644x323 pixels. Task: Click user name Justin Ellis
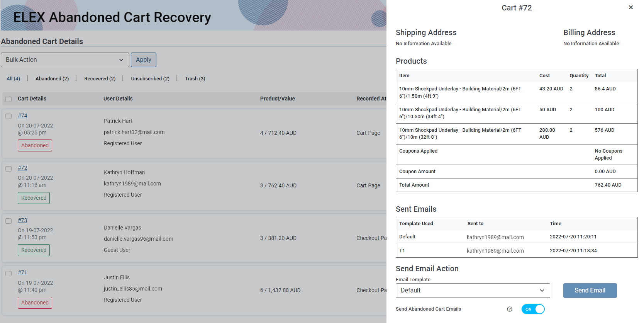click(117, 277)
